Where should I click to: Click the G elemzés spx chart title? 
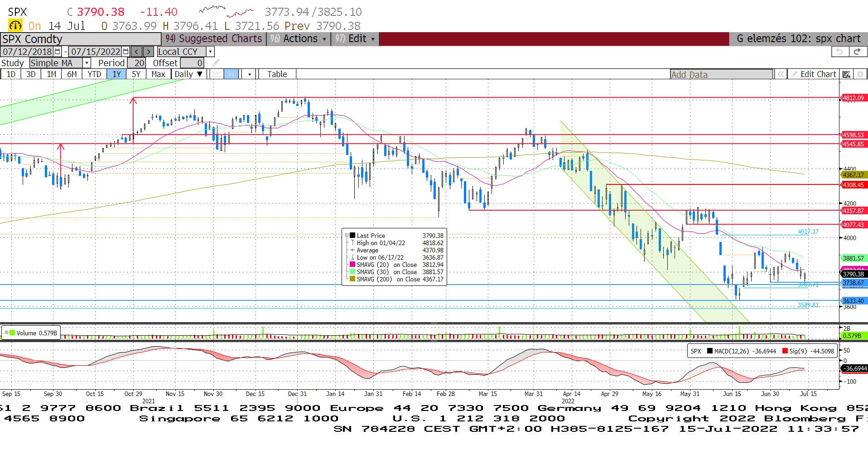coord(798,39)
